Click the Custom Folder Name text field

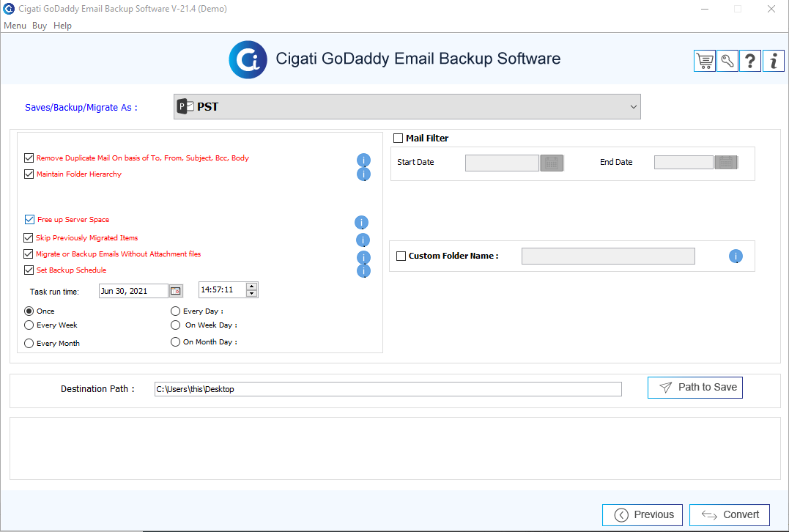tap(608, 256)
